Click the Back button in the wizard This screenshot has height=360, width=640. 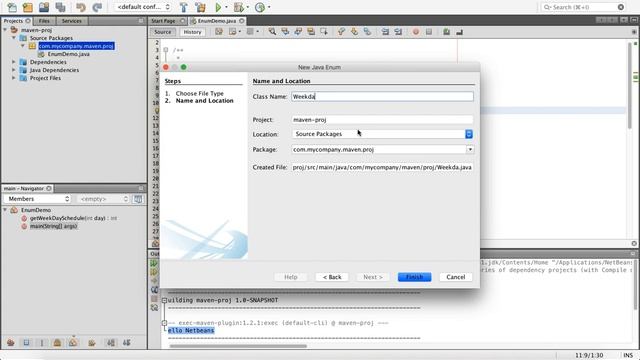[x=332, y=277]
